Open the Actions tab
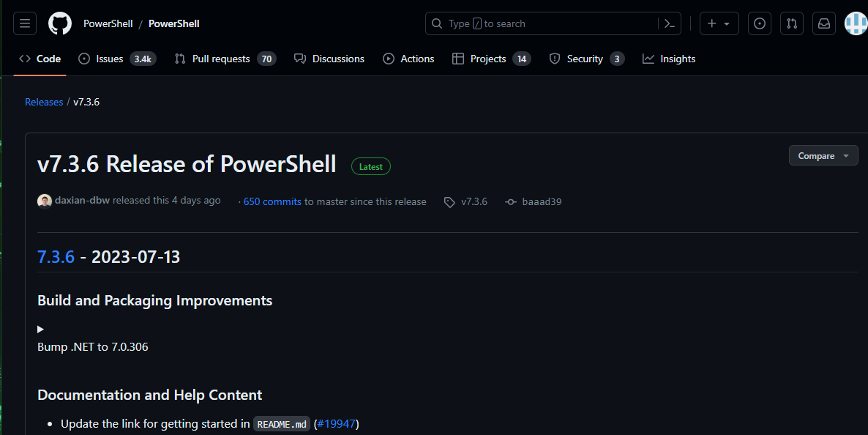Image resolution: width=868 pixels, height=435 pixels. tap(408, 59)
